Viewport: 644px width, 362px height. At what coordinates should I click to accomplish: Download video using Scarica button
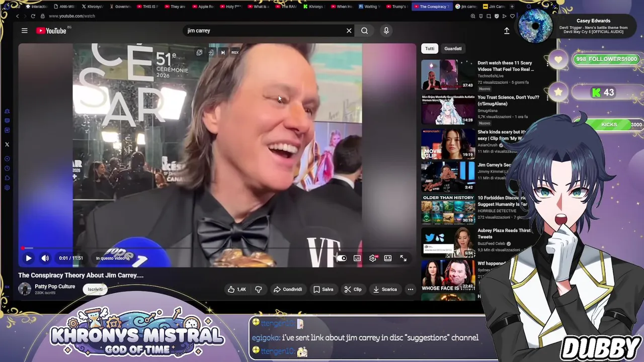pyautogui.click(x=385, y=289)
